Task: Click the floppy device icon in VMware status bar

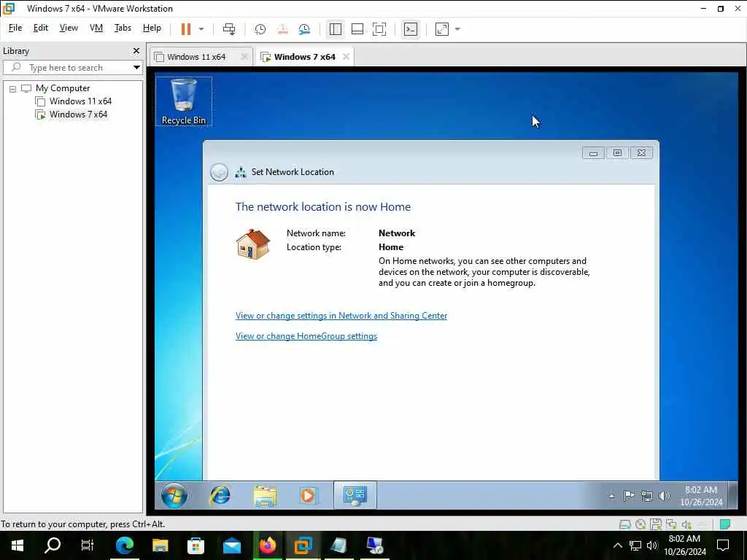Action: tap(656, 525)
